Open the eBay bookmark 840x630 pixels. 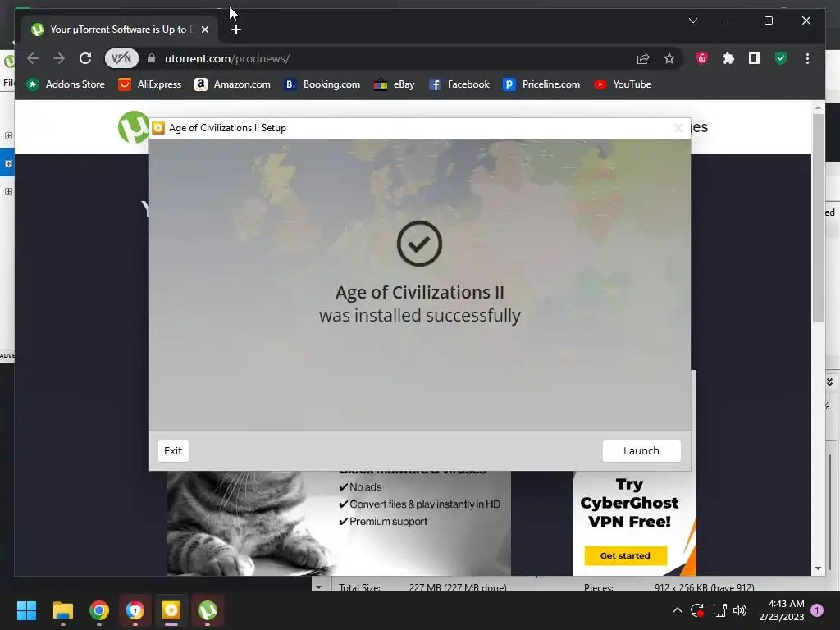click(x=395, y=84)
